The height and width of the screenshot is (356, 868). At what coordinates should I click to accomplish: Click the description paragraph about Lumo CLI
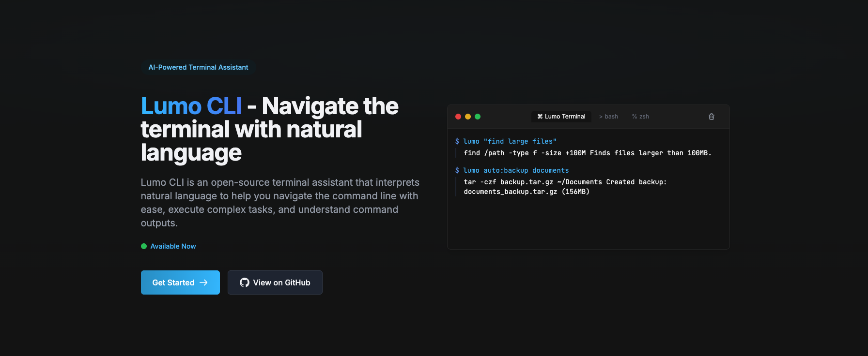pos(280,203)
